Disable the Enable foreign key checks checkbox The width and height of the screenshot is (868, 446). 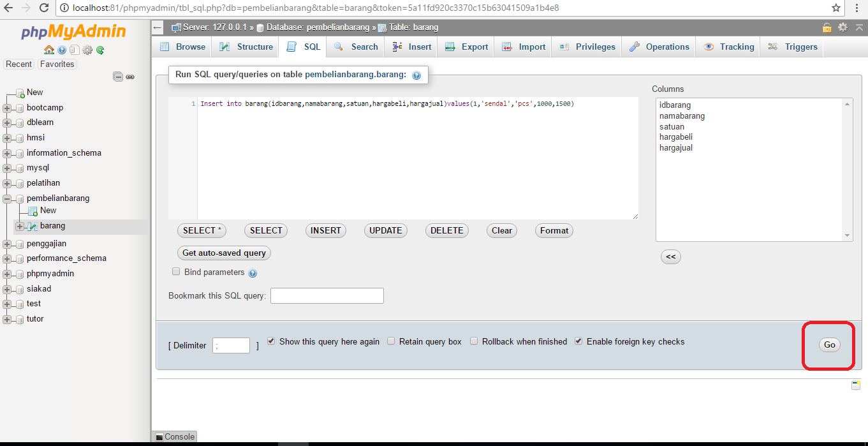[578, 341]
